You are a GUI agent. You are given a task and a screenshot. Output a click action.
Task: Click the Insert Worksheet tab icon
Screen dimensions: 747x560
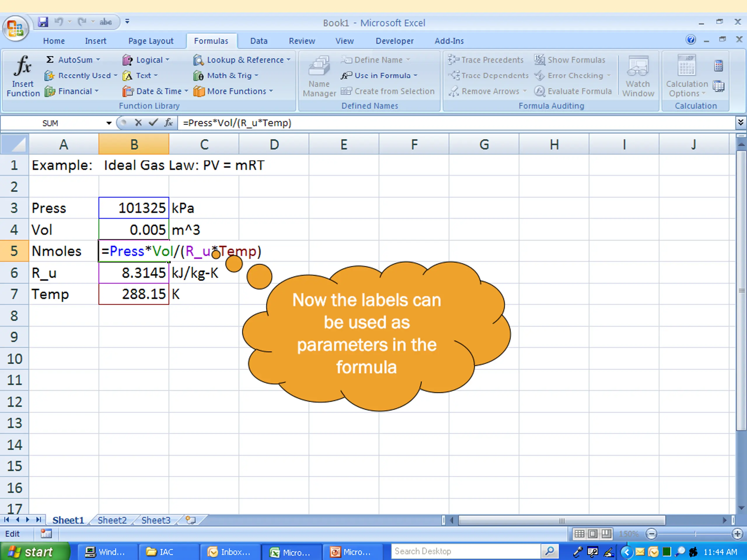[x=191, y=520]
